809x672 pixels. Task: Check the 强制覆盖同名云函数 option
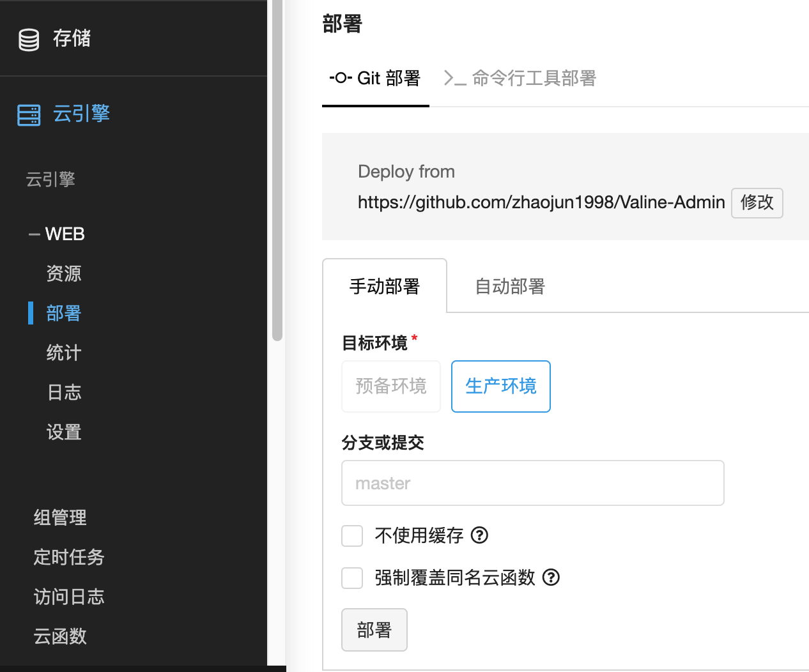(352, 578)
